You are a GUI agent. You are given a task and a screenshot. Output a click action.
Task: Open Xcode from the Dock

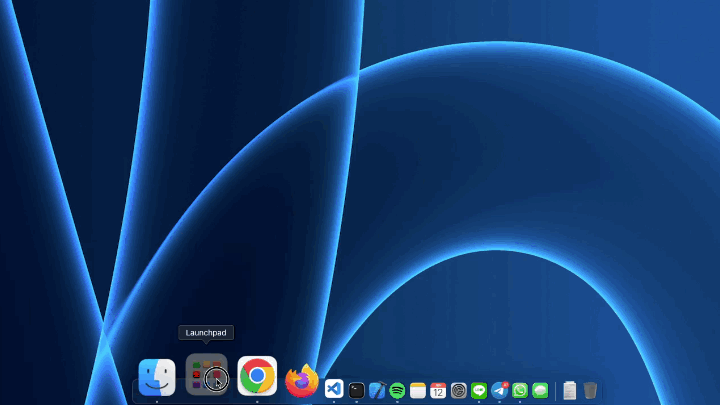377,391
